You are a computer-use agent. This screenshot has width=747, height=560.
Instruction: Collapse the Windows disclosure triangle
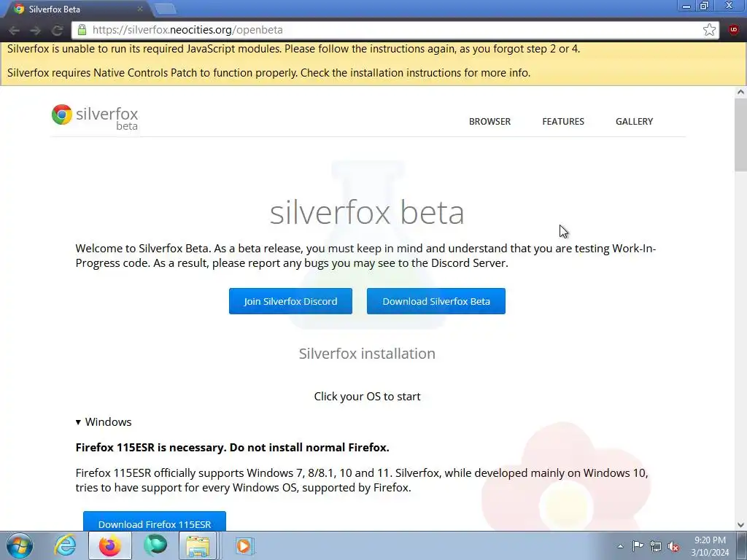pyautogui.click(x=79, y=422)
